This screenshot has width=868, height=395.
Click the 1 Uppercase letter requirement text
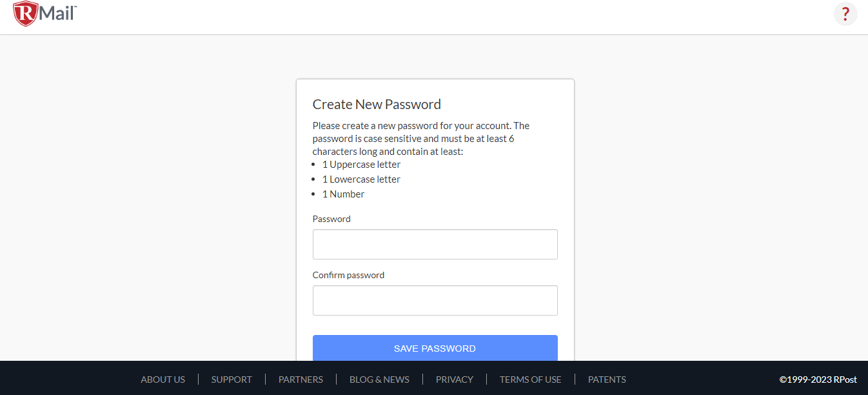361,165
